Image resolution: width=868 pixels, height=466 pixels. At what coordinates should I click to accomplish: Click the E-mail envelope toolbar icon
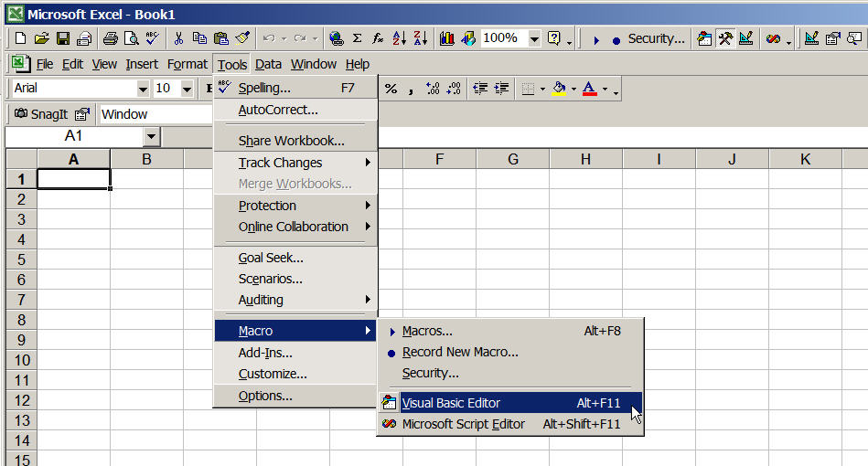click(x=84, y=38)
